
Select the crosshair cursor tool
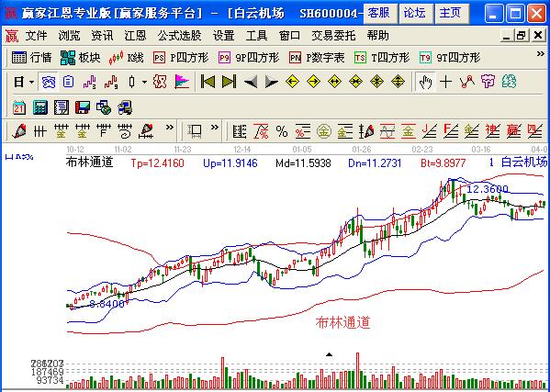pos(446,82)
